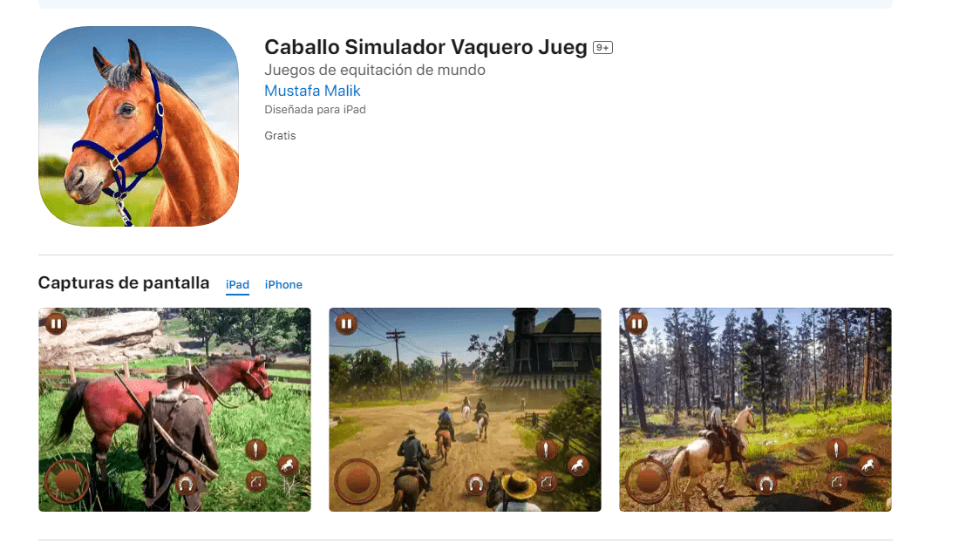Open second screenshot of riders on road
The image size is (980, 557).
(465, 410)
